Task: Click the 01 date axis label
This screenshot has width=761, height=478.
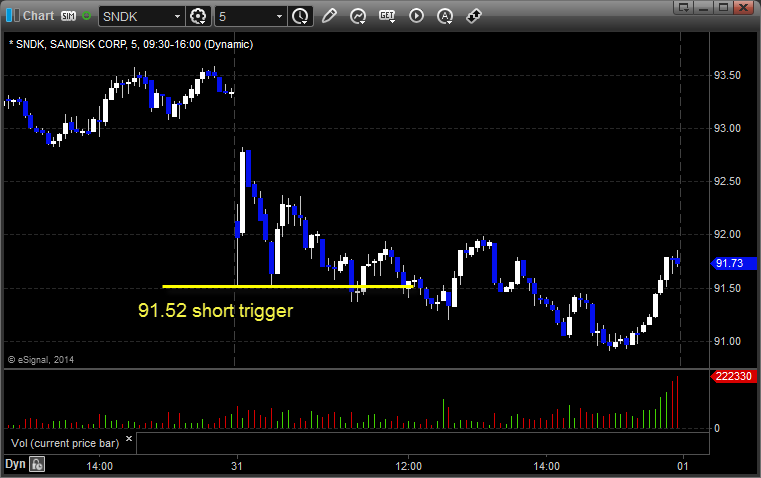Action: click(683, 466)
